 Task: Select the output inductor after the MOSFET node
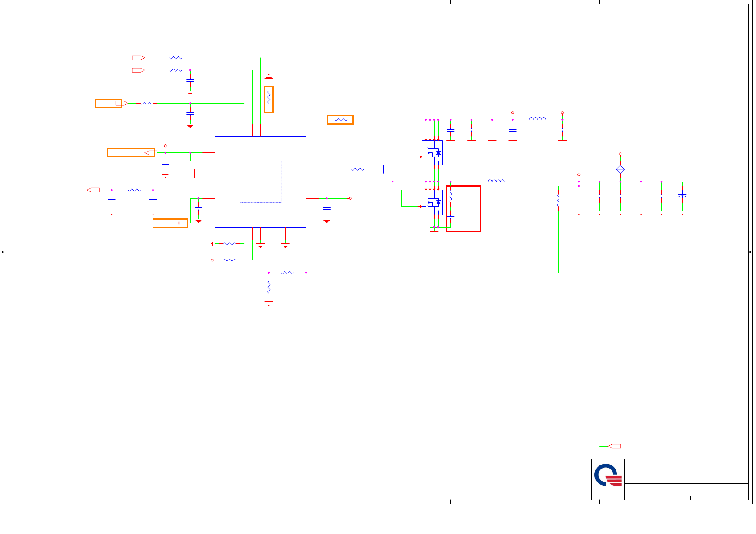coord(496,181)
